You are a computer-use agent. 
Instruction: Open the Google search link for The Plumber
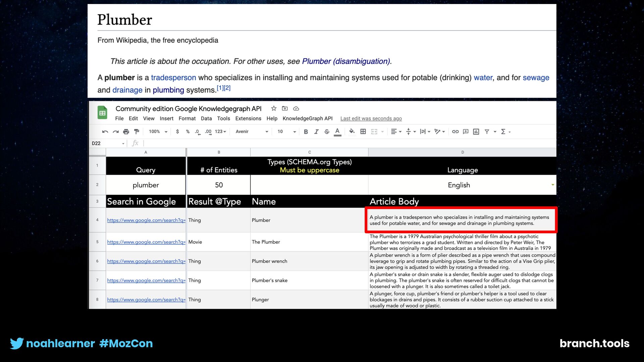(146, 242)
